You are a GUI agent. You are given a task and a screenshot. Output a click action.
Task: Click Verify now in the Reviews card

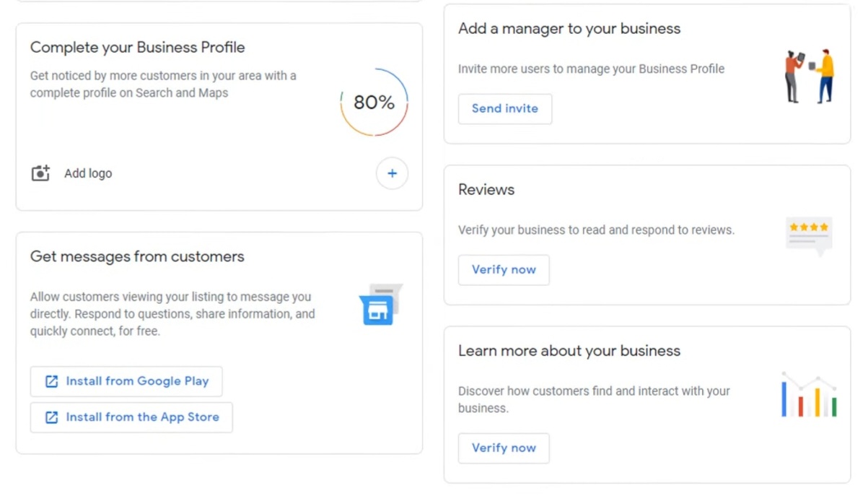tap(504, 269)
